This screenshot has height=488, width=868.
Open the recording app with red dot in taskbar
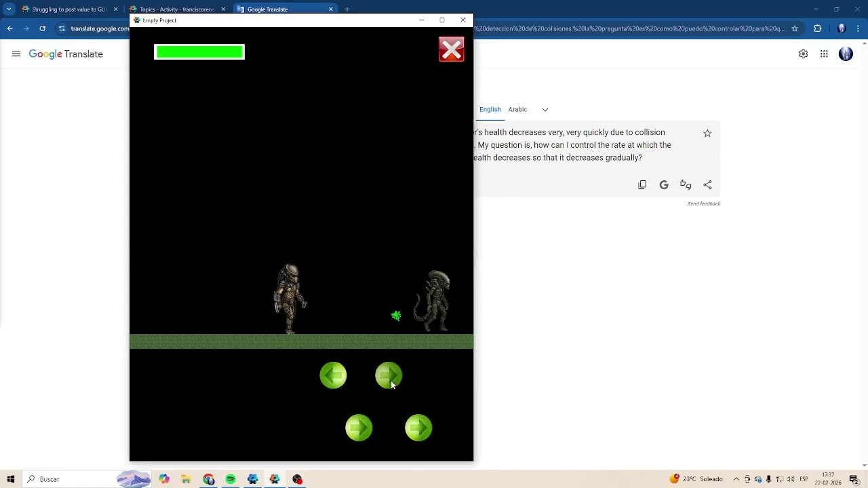pos(297,479)
